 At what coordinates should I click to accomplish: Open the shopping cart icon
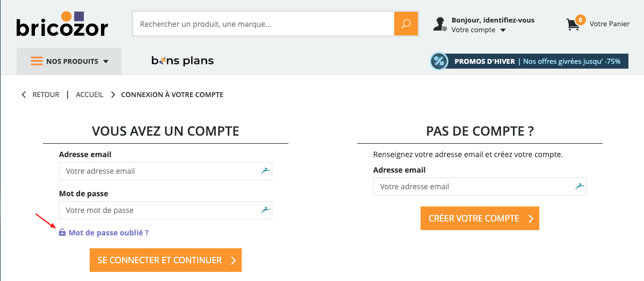(573, 25)
